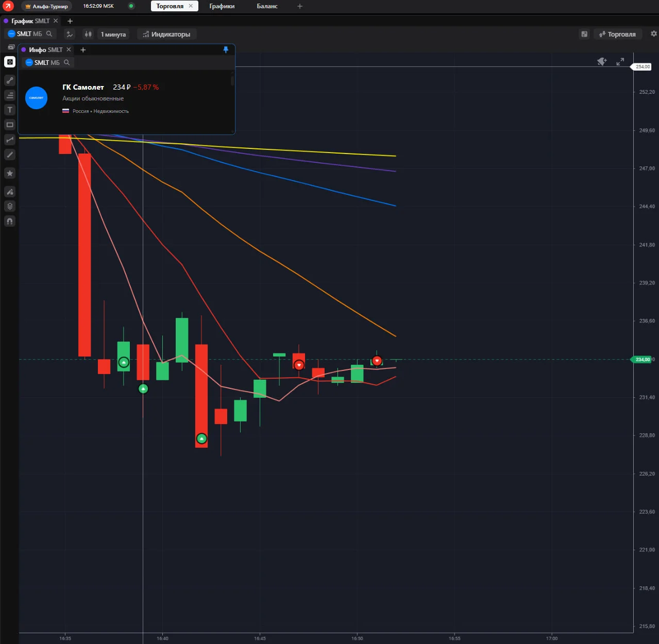This screenshot has height=644, width=659.
Task: Close the График SMLT tab
Action: [x=56, y=21]
